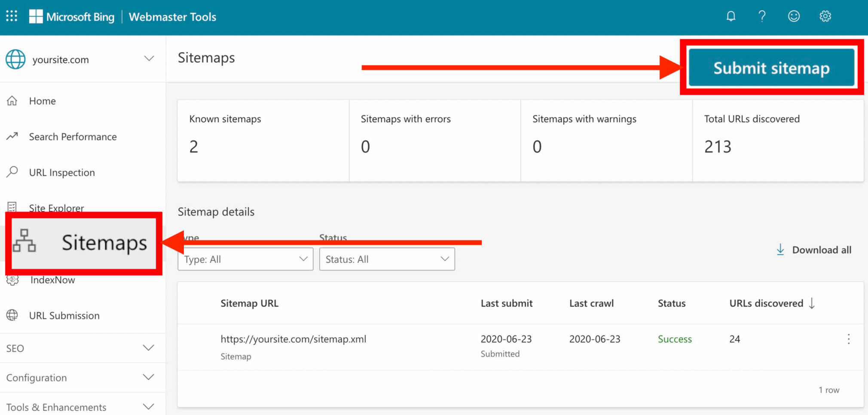This screenshot has height=415, width=868.
Task: Open row options via three-dot menu
Action: 849,339
